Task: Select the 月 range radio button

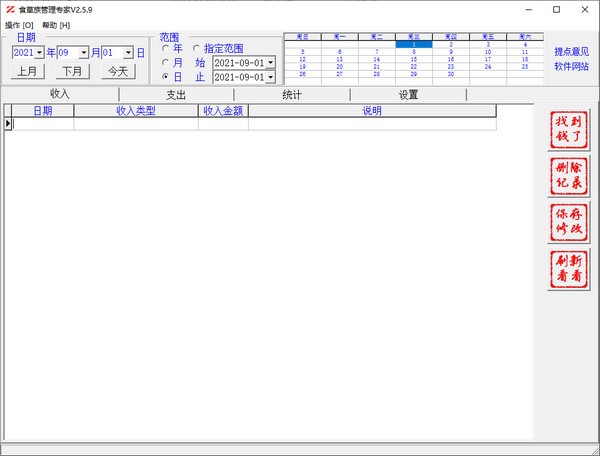Action: (166, 63)
